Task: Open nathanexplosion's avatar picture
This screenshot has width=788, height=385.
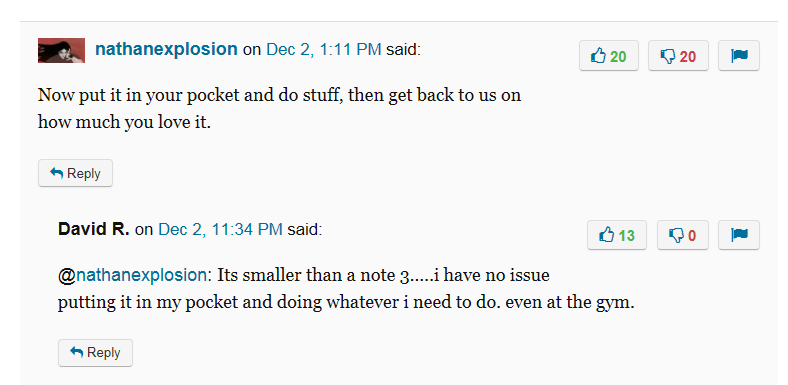Action: tap(61, 50)
